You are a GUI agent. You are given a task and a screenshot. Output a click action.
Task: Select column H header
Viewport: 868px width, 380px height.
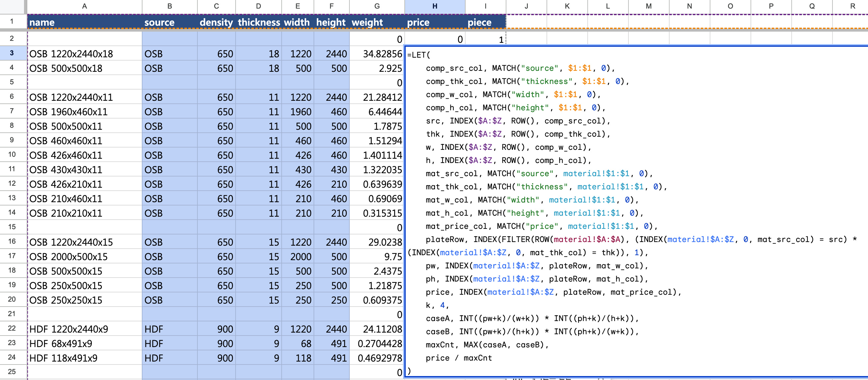(x=435, y=6)
